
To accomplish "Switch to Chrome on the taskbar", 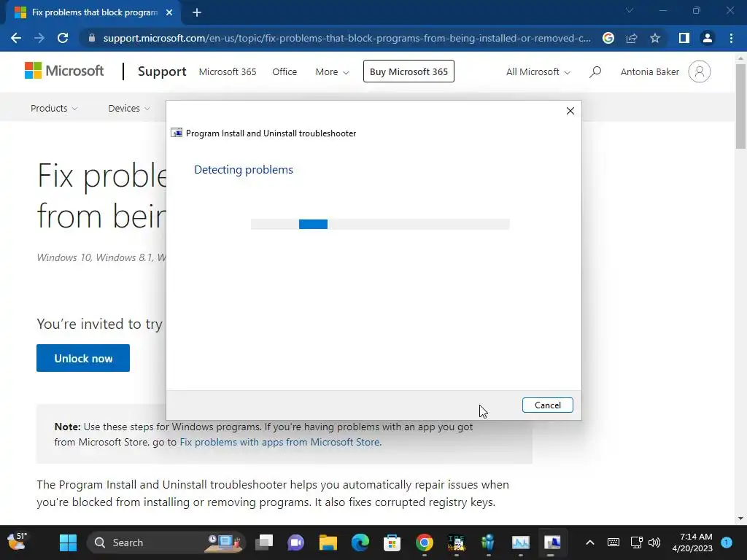I will [x=424, y=542].
